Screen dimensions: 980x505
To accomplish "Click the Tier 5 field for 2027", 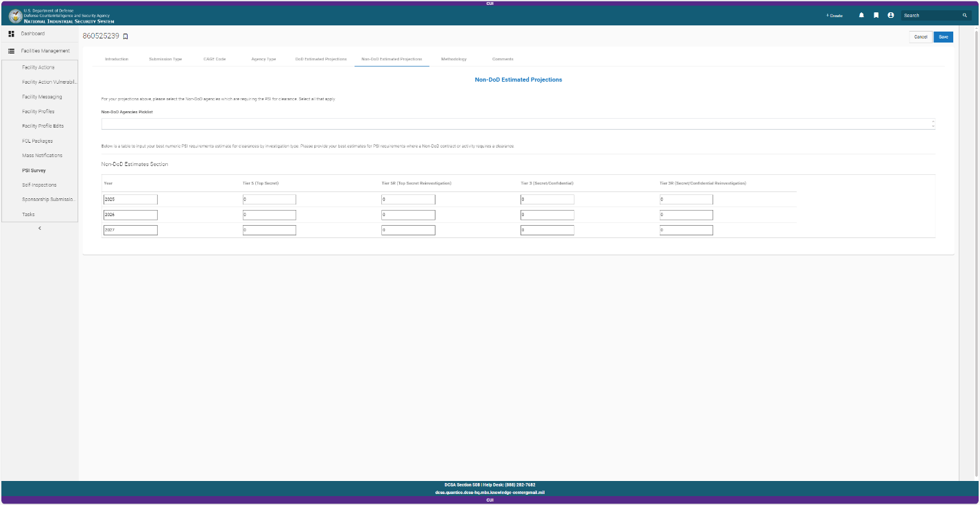I will pos(270,231).
